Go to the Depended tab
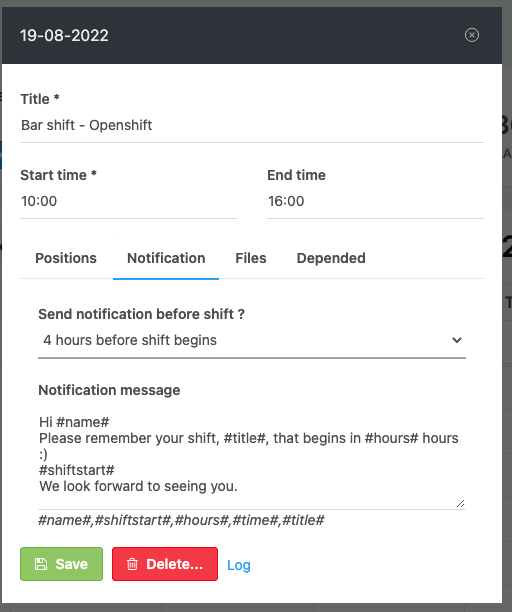This screenshot has height=612, width=512. point(331,258)
